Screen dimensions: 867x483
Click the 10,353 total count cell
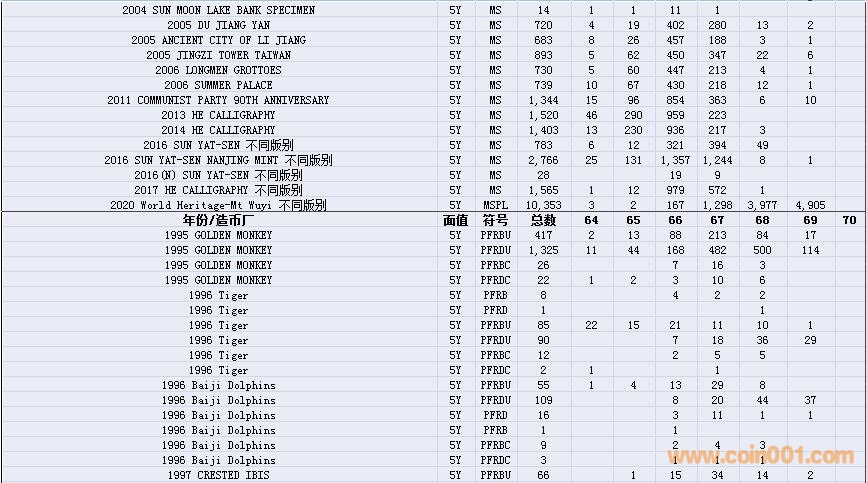(x=543, y=205)
